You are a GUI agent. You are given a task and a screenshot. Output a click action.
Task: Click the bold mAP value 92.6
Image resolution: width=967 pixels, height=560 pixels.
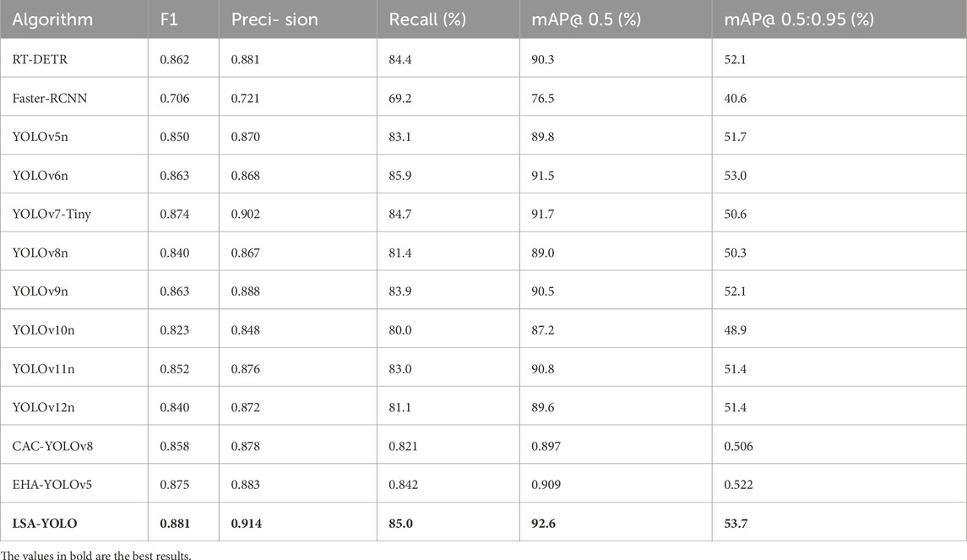coord(543,524)
